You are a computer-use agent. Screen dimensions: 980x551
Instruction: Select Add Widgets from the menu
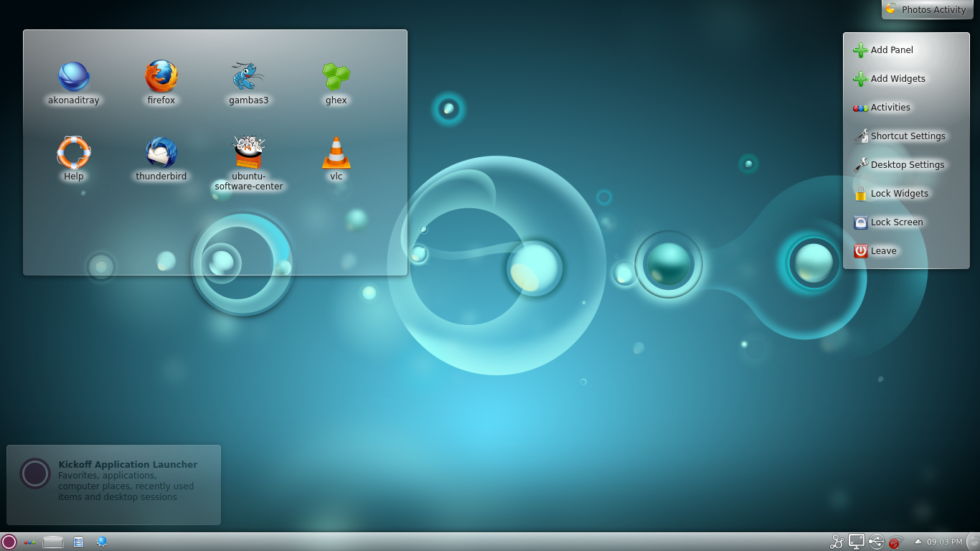point(897,79)
